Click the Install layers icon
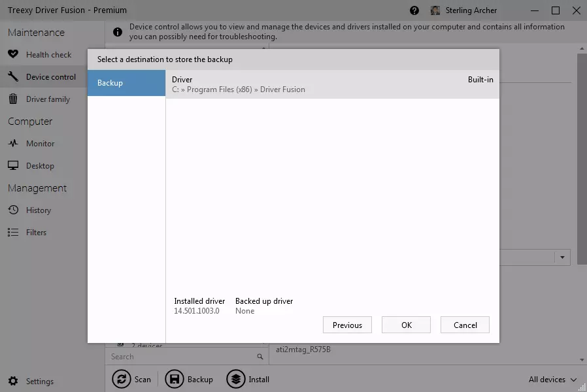This screenshot has height=392, width=587. pyautogui.click(x=236, y=380)
